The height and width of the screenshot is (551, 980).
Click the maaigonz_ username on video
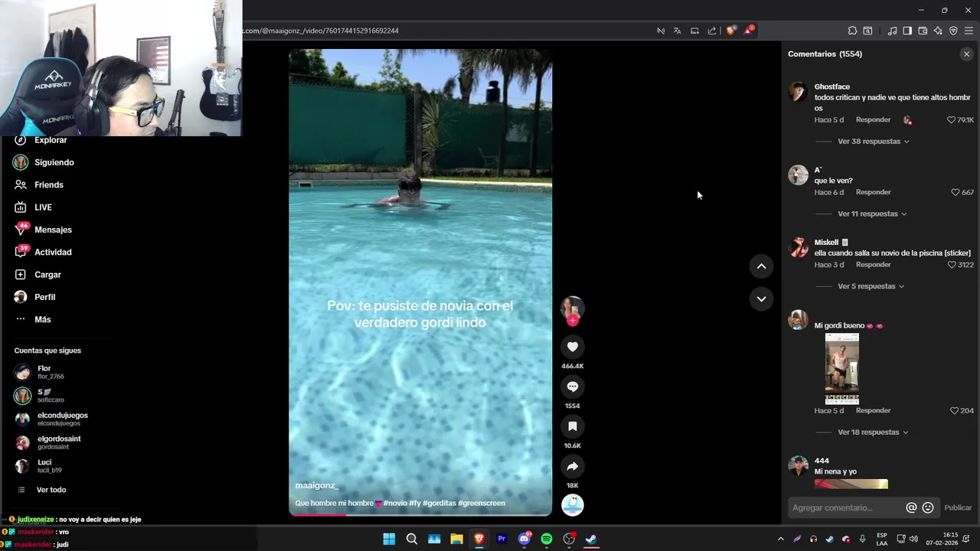(316, 486)
